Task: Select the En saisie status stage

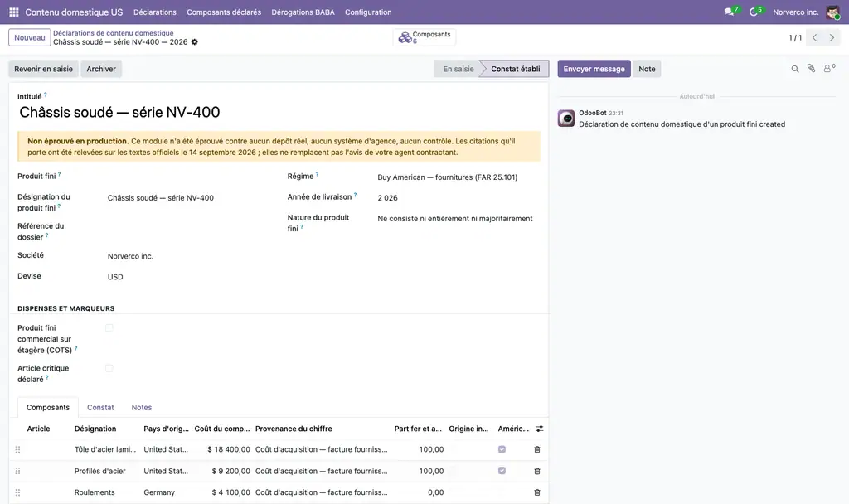Action: click(x=458, y=69)
